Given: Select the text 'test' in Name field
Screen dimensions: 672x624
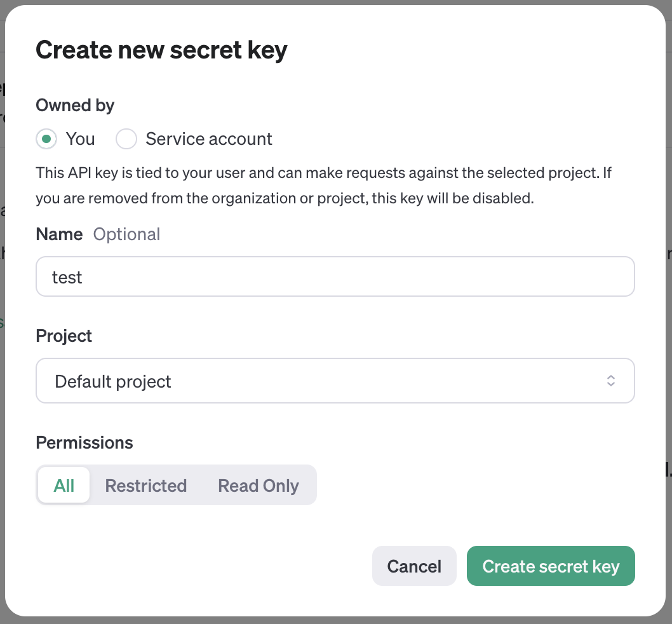Looking at the screenshot, I should 67,276.
